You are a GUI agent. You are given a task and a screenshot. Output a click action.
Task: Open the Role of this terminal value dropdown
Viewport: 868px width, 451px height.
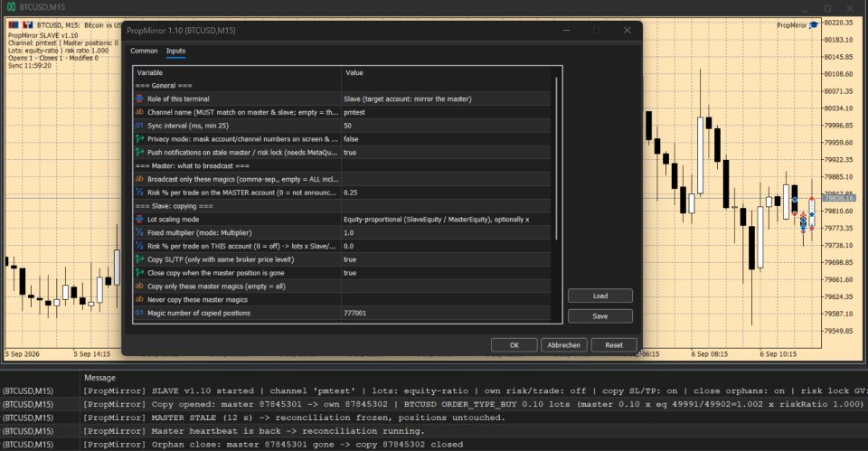(x=446, y=99)
